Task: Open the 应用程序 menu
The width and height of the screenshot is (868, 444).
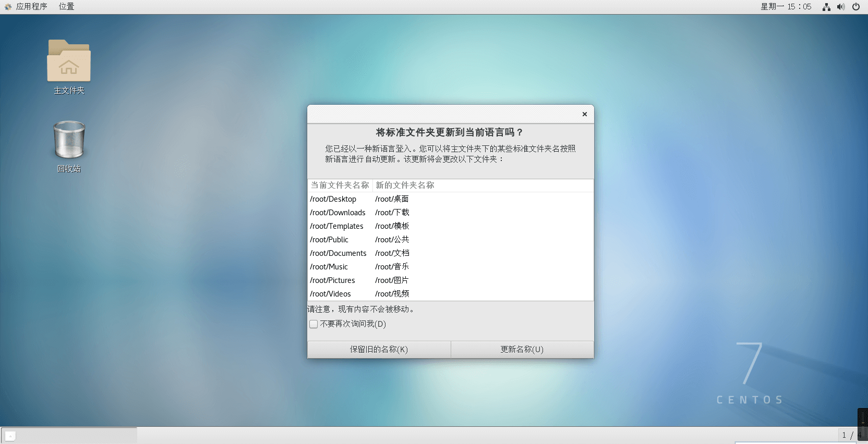Action: point(31,7)
